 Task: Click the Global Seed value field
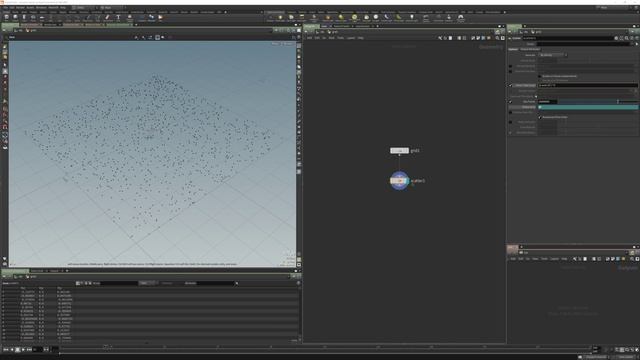[547, 102]
